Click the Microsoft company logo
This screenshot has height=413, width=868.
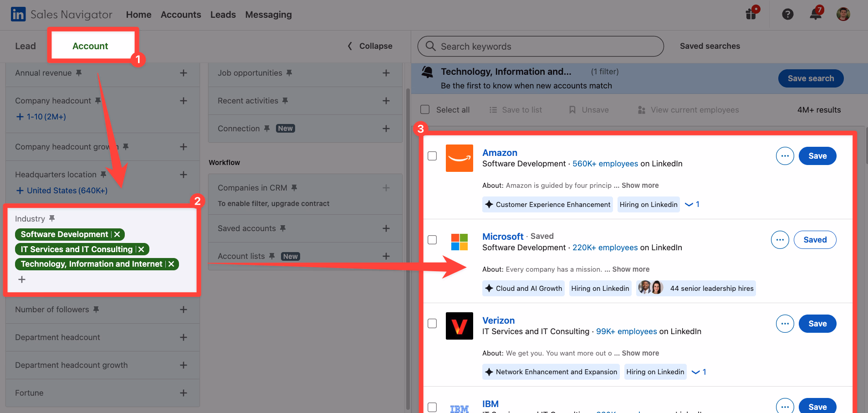(460, 242)
